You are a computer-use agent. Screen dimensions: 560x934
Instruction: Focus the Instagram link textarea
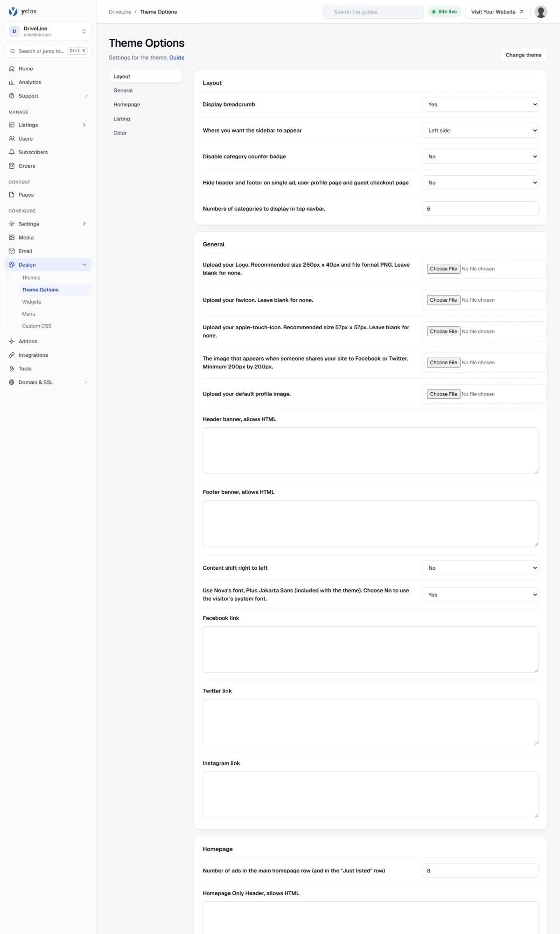[x=371, y=795]
